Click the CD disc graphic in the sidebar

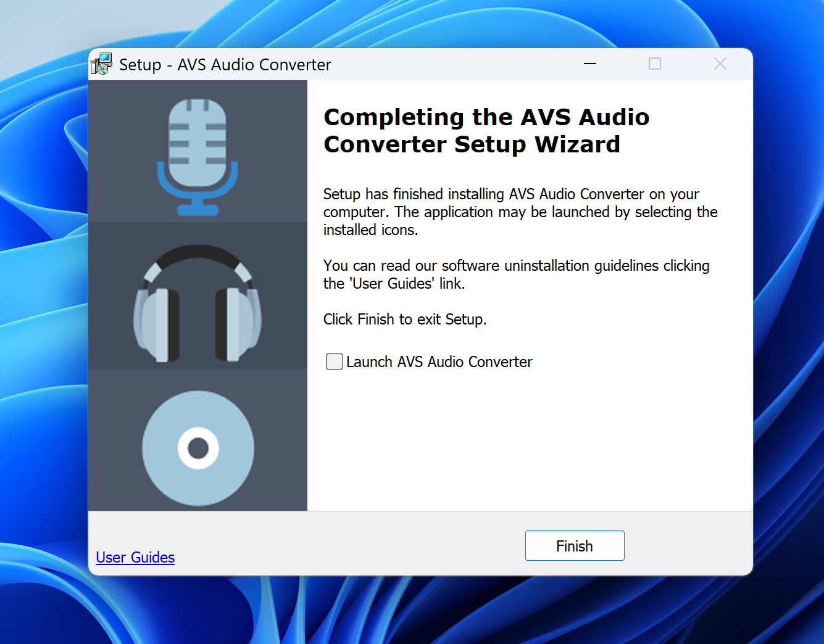tap(198, 448)
